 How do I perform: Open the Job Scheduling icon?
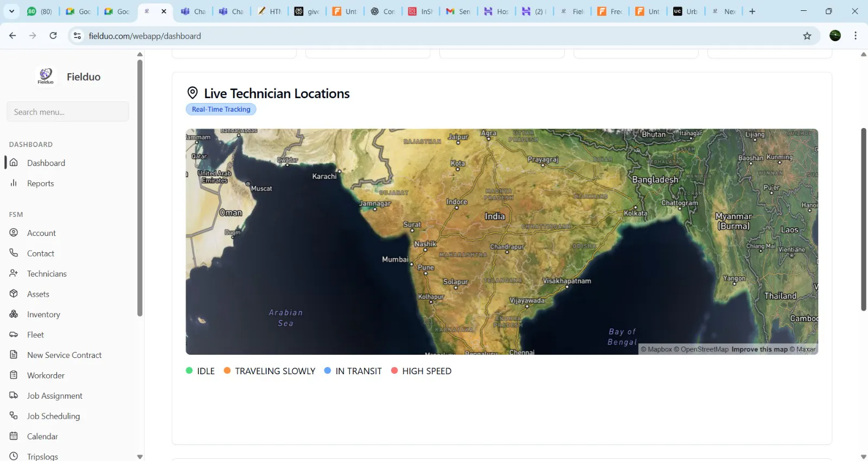click(x=14, y=416)
